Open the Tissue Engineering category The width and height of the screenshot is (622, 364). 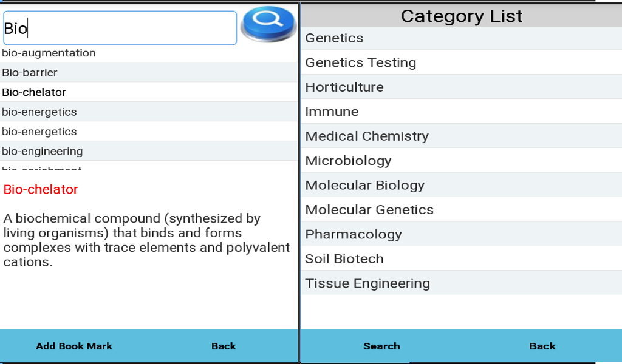367,283
